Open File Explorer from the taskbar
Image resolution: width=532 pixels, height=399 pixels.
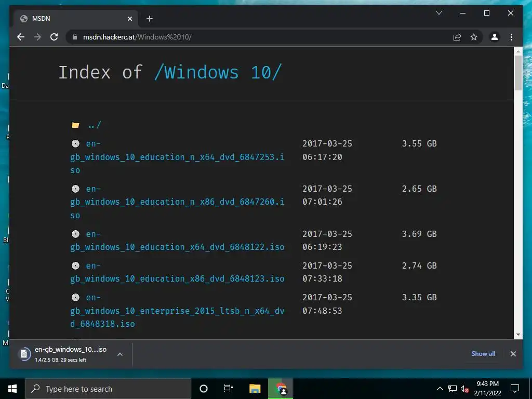(x=255, y=389)
